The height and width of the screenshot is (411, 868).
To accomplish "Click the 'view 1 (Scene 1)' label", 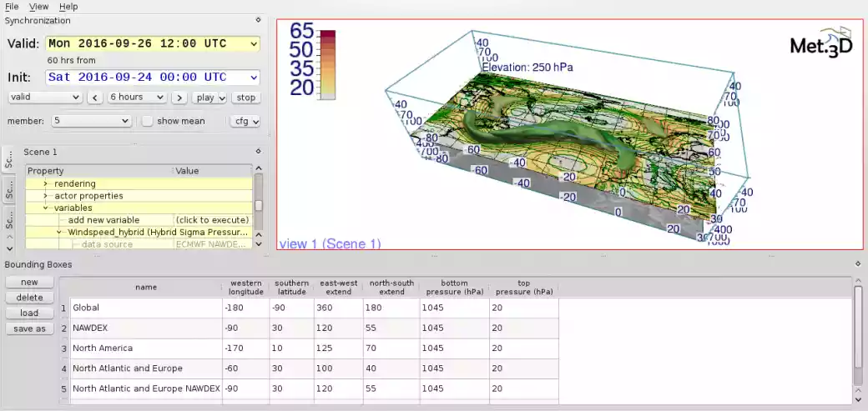I will tap(330, 243).
